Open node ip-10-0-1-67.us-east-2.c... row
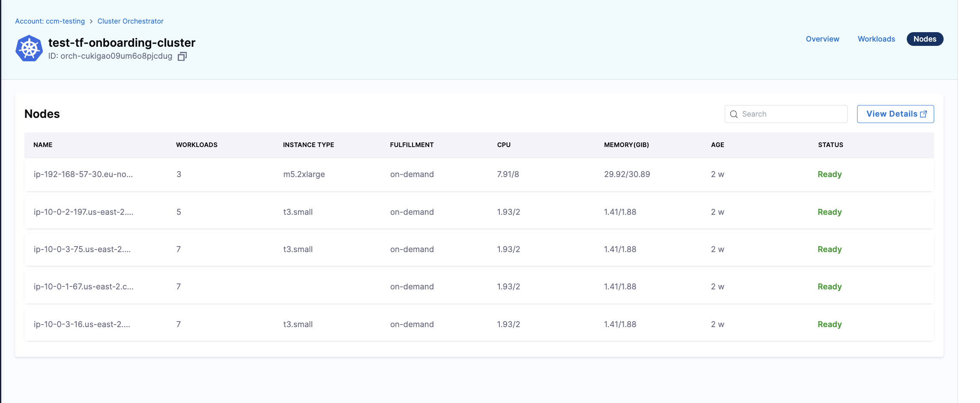980x403 pixels. click(x=84, y=287)
